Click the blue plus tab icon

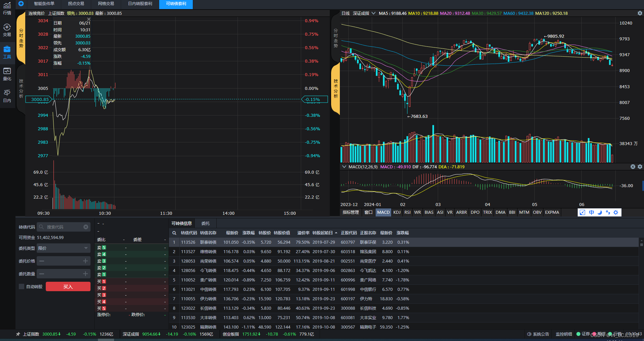pos(21,4)
